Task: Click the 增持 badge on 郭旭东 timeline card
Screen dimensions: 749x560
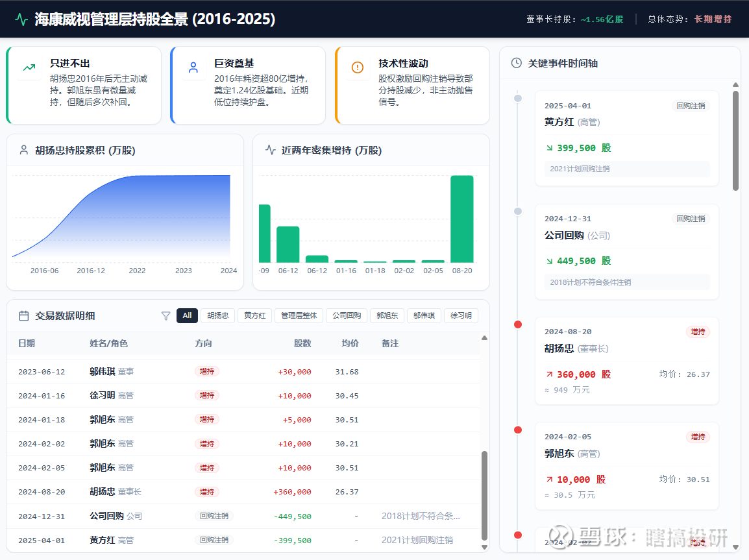Action: (x=698, y=436)
